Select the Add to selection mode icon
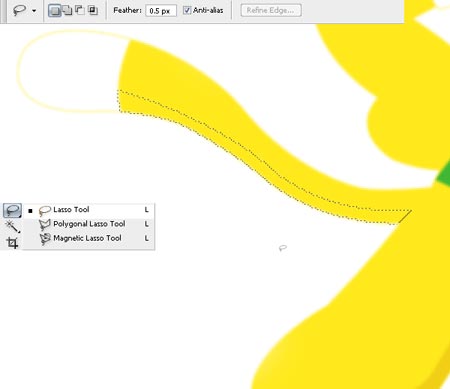 tap(68, 10)
